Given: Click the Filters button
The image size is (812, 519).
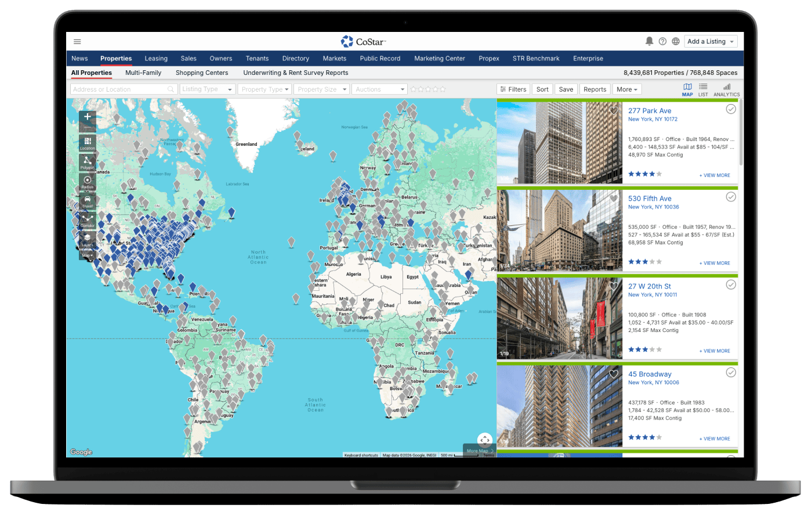Looking at the screenshot, I should click(x=513, y=89).
